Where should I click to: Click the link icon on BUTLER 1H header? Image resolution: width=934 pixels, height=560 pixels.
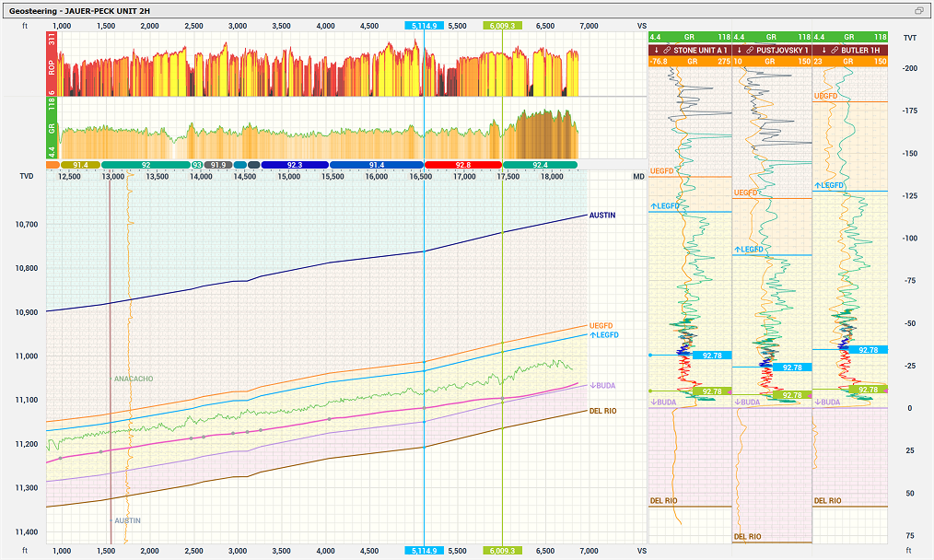pos(835,50)
